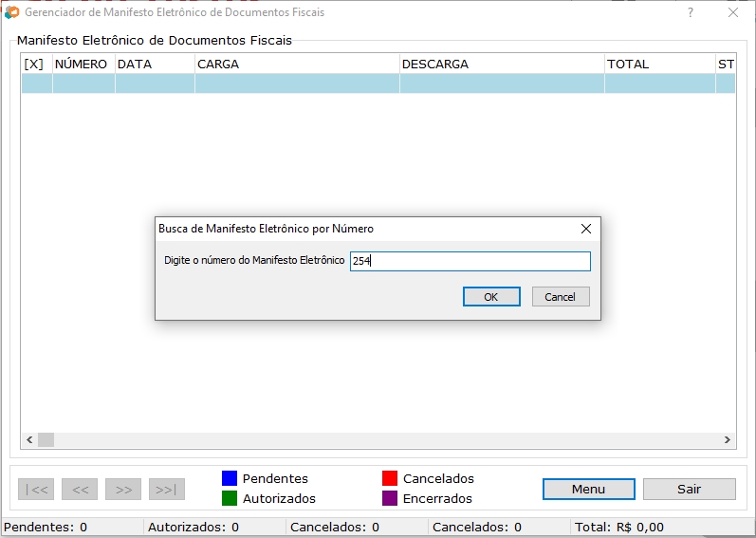Sort by the NÚMERO column header

coord(82,65)
